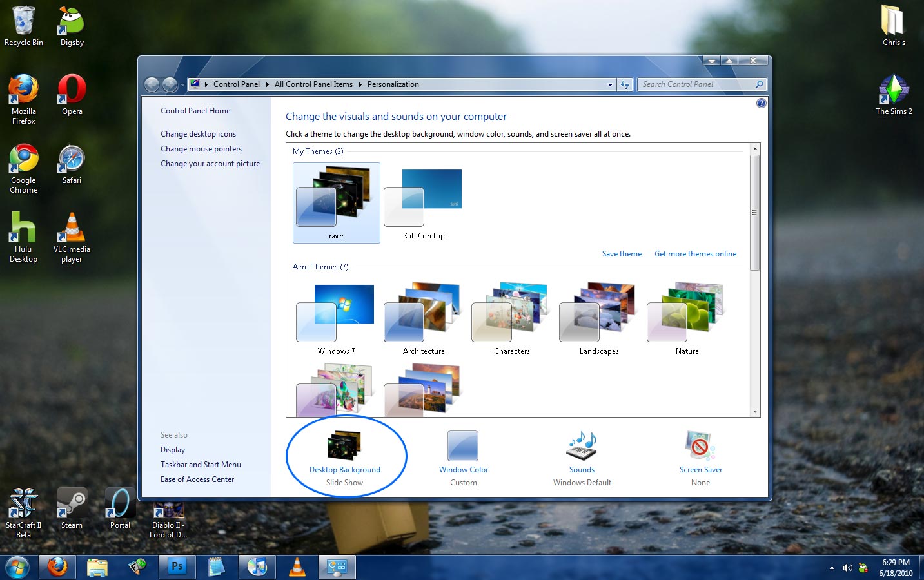This screenshot has height=580, width=924.
Task: Switch to Photoshop in the taskbar
Action: click(x=177, y=567)
